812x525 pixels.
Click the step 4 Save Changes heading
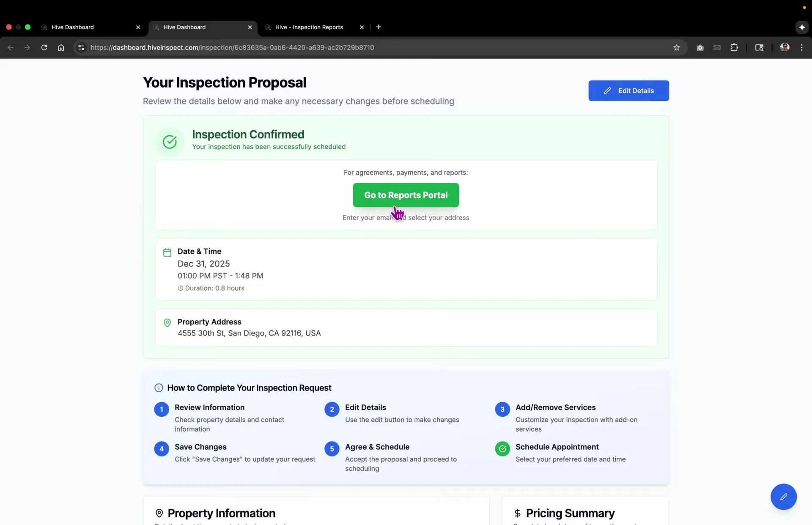(200, 447)
